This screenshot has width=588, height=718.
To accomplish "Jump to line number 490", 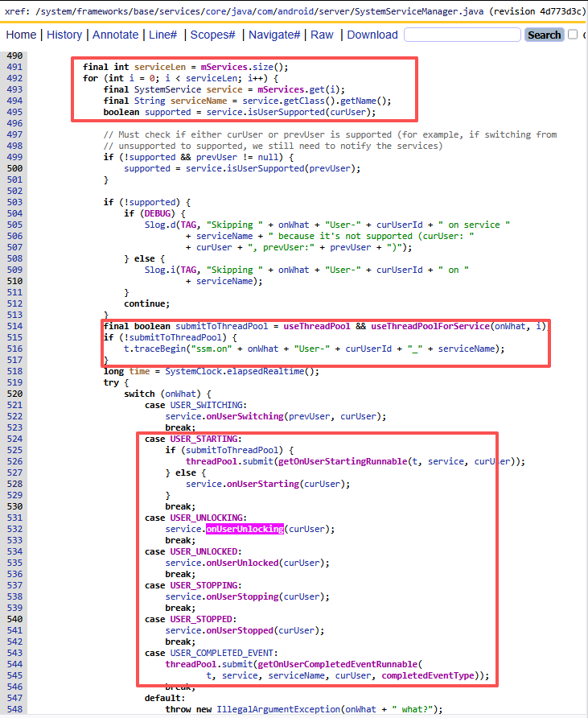I will click(x=14, y=56).
